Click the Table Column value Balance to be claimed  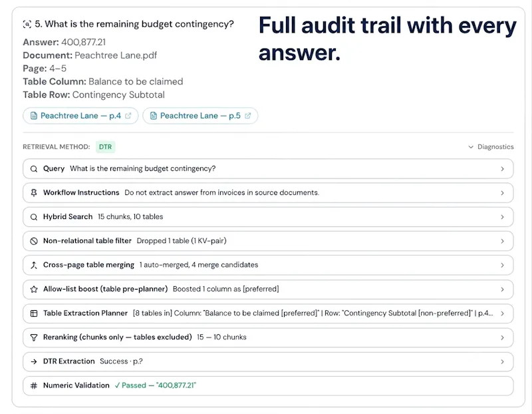[136, 81]
